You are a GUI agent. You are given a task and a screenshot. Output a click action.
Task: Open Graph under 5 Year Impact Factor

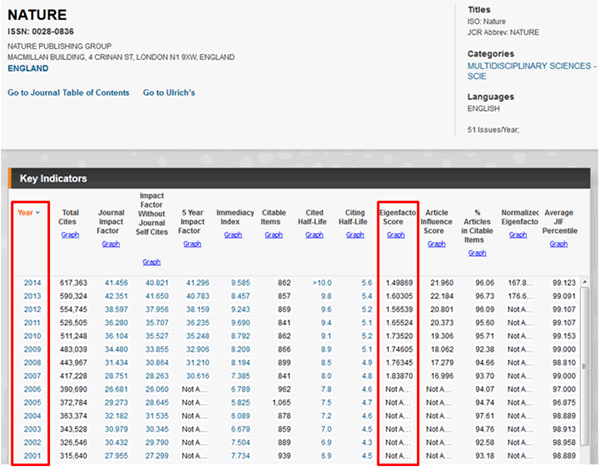(x=193, y=244)
